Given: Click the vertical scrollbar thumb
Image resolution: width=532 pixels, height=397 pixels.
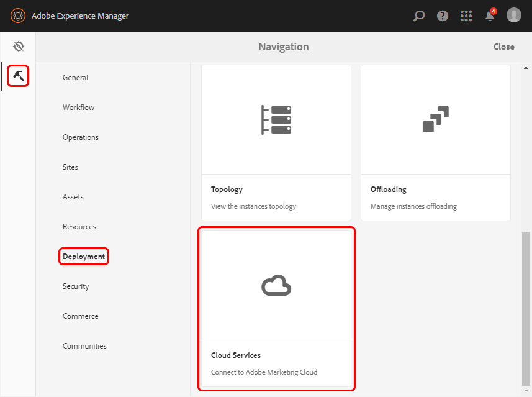Looking at the screenshot, I should click(x=526, y=309).
